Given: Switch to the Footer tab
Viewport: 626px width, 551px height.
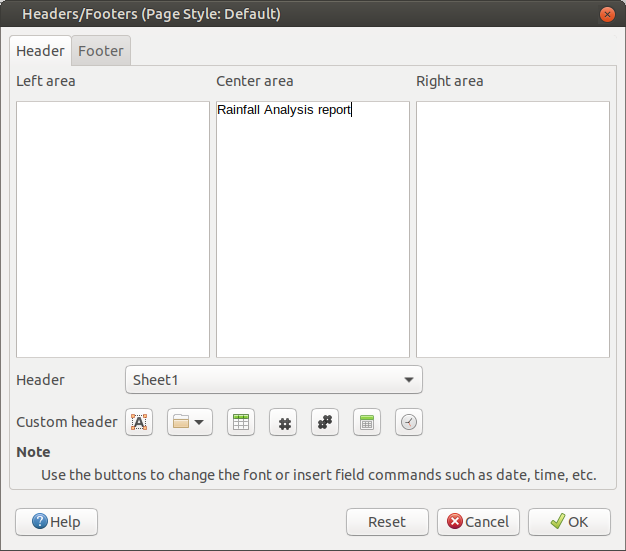Looking at the screenshot, I should pos(101,51).
